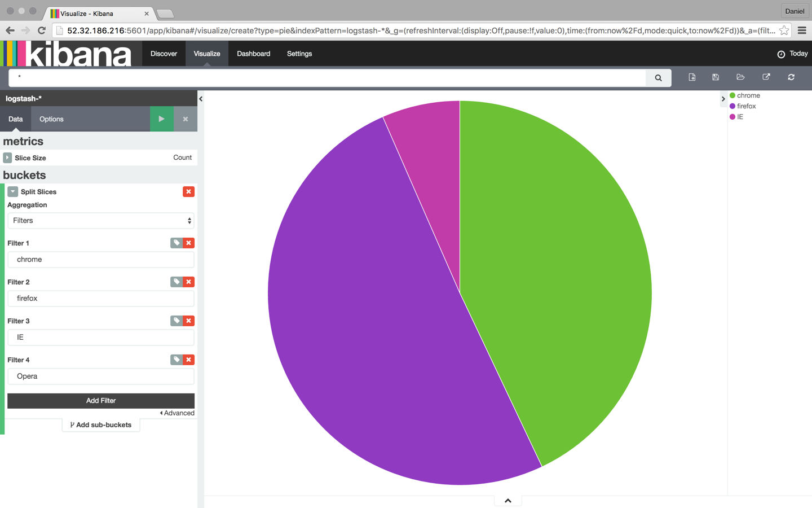Viewport: 812px width, 508px height.
Task: Delete Filter 2 firefox
Action: [x=189, y=282]
